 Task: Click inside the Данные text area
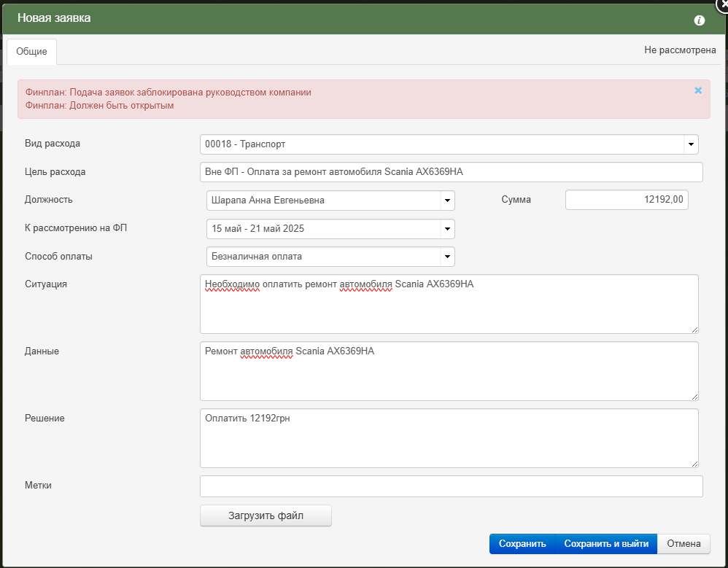(x=449, y=371)
